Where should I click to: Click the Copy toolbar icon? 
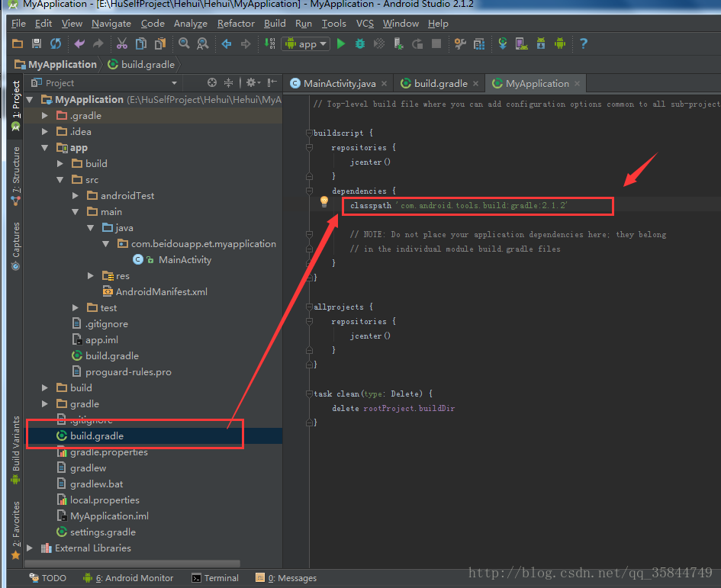click(140, 43)
